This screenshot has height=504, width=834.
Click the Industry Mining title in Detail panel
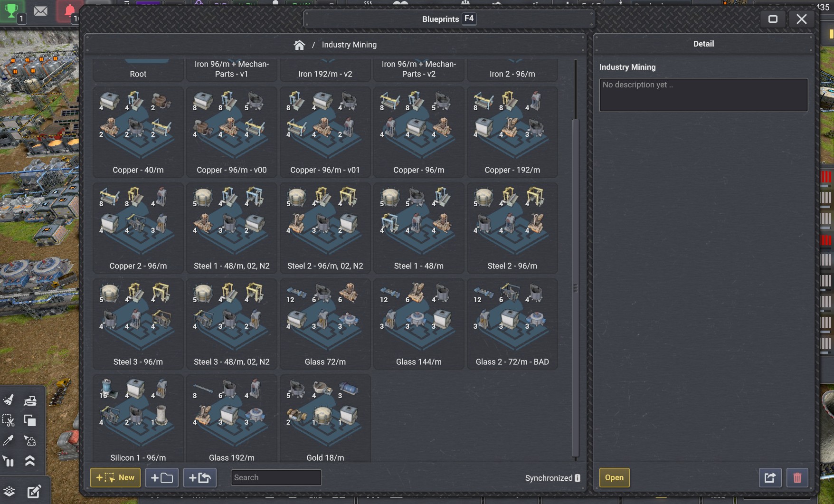coord(627,67)
